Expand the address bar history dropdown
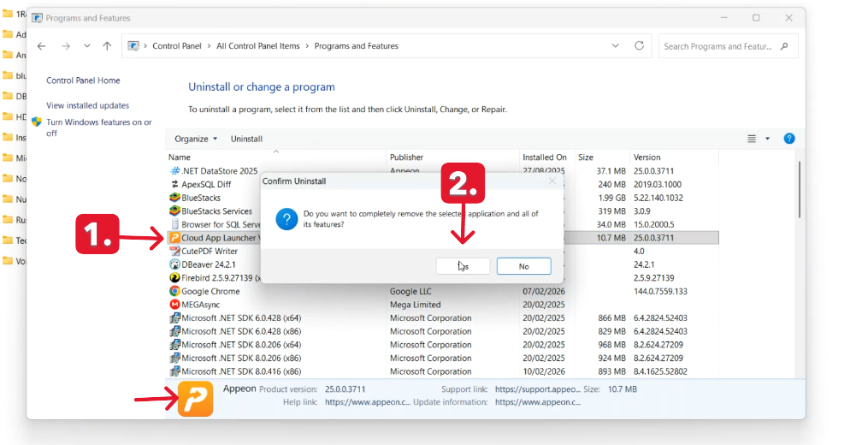The height and width of the screenshot is (445, 868). tap(616, 46)
